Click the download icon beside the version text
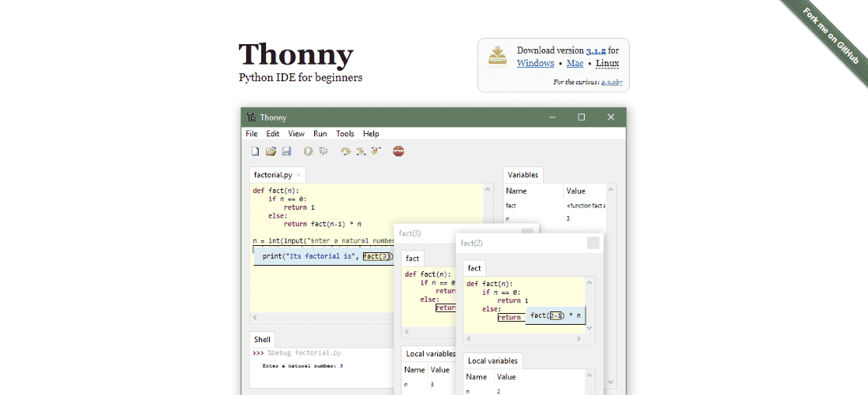 click(497, 57)
